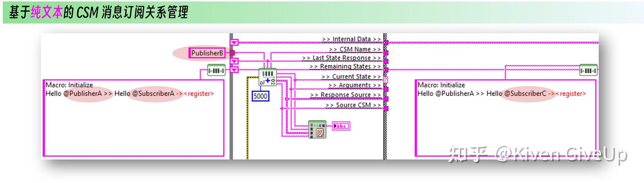Click '@SubscriberC' in the right string constant
The width and height of the screenshot is (644, 183).
click(x=525, y=94)
